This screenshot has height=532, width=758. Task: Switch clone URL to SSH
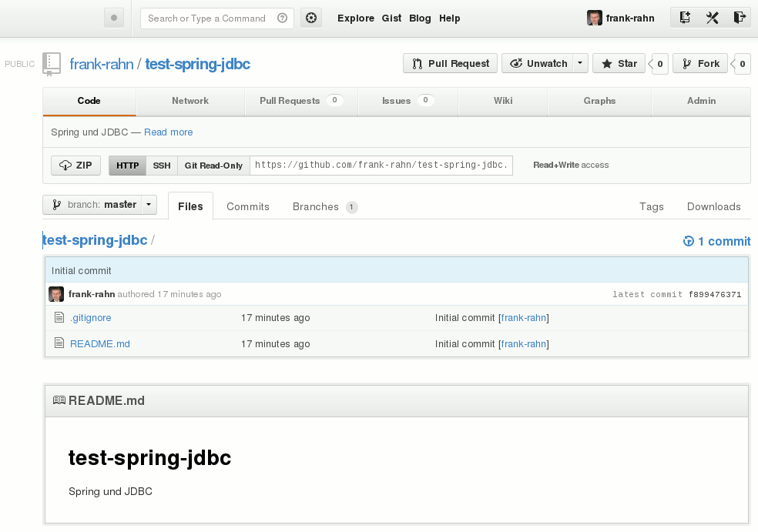(162, 166)
